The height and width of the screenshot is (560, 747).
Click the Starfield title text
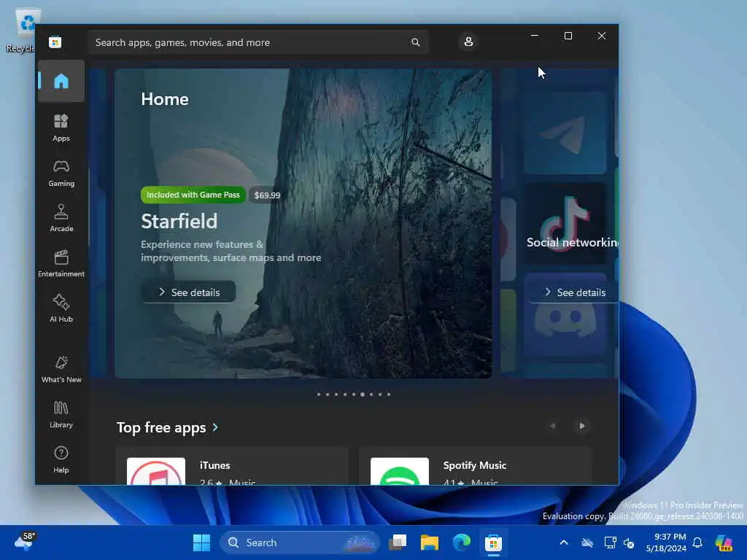click(179, 221)
